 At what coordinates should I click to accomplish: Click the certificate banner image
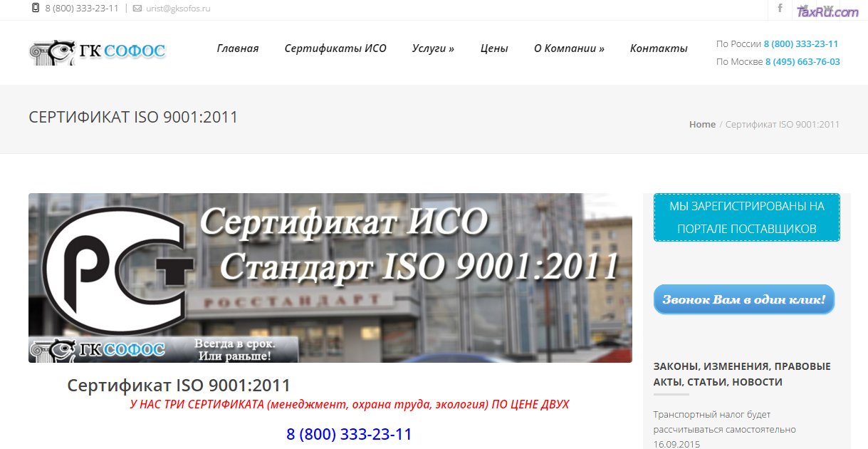click(330, 277)
